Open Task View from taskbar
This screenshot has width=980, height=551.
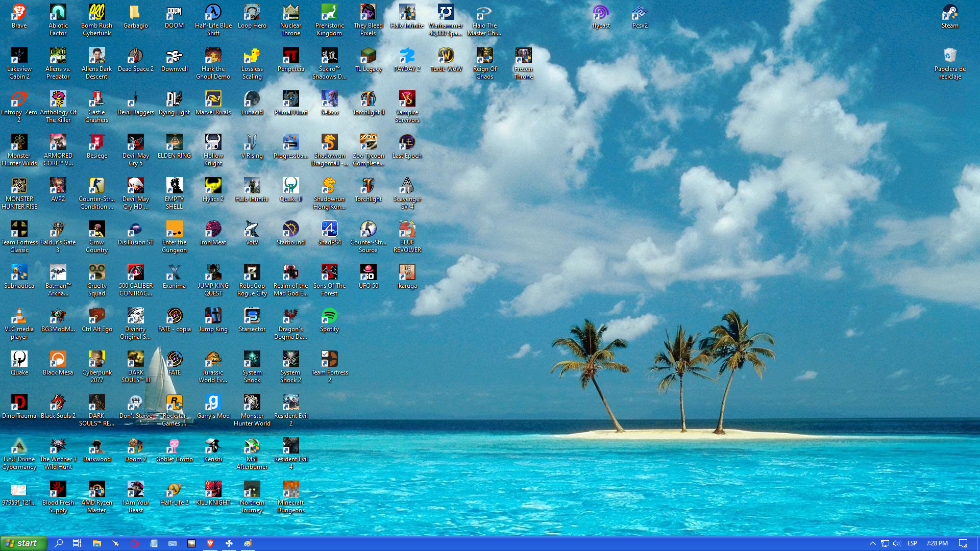pyautogui.click(x=77, y=543)
